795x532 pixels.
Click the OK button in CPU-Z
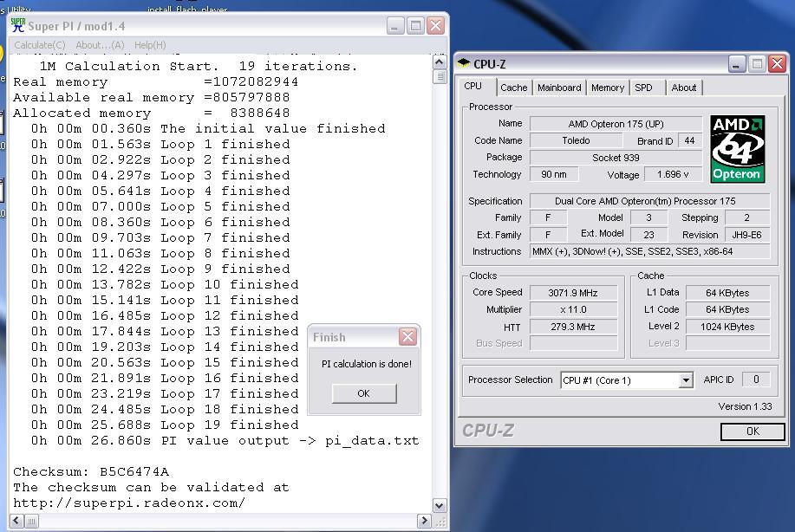point(753,431)
